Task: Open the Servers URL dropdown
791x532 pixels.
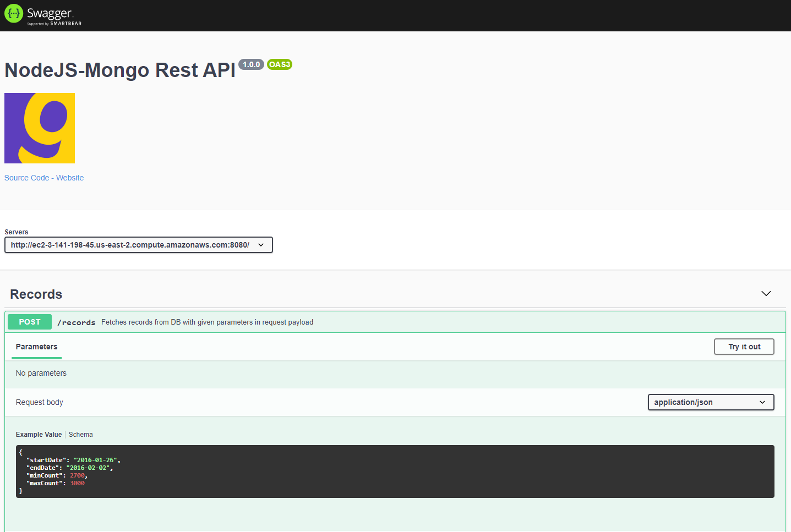Action: 139,245
